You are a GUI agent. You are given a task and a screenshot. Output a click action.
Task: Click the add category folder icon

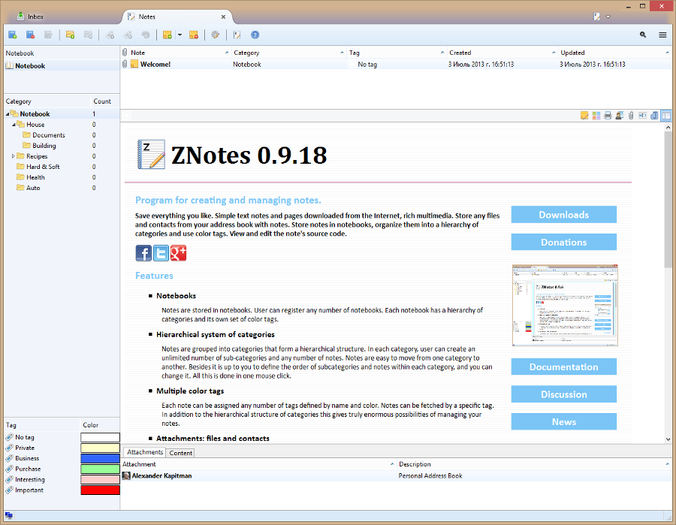tap(70, 35)
